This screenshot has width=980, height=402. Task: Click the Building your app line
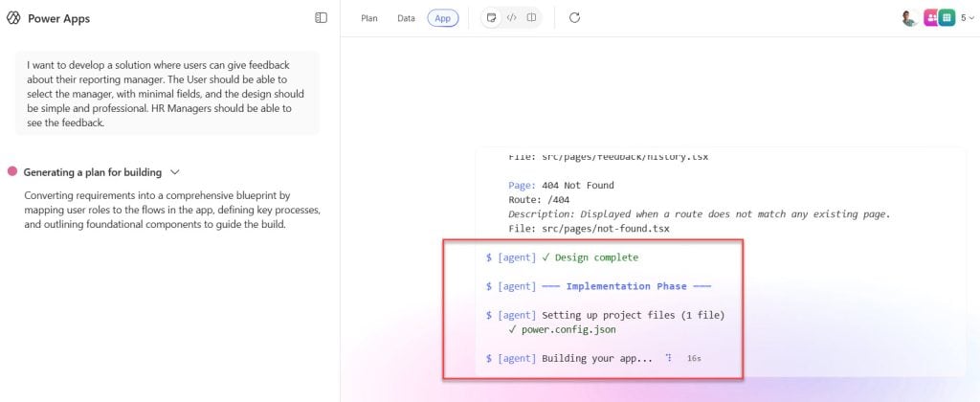[x=568, y=358]
